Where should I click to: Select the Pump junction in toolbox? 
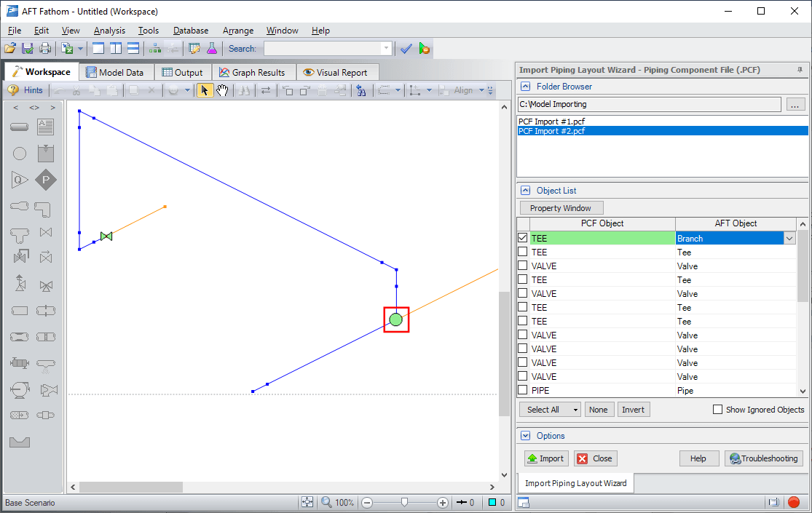[x=20, y=389]
